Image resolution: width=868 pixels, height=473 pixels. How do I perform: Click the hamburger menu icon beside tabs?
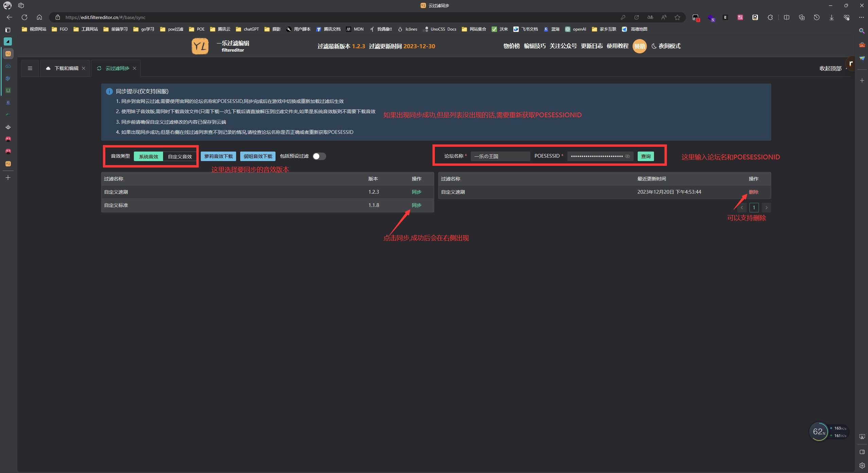click(x=30, y=68)
